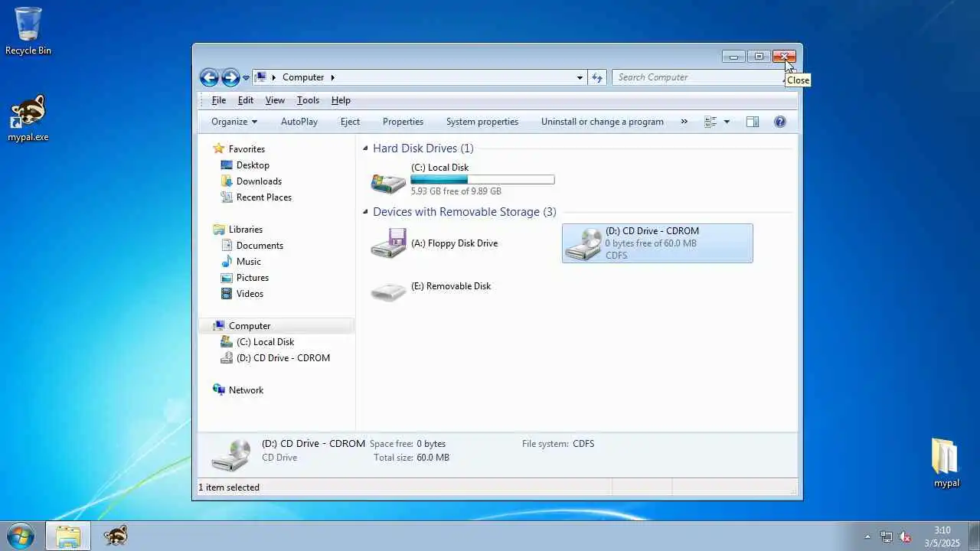Click the Recent Places icon in sidebar

[227, 197]
